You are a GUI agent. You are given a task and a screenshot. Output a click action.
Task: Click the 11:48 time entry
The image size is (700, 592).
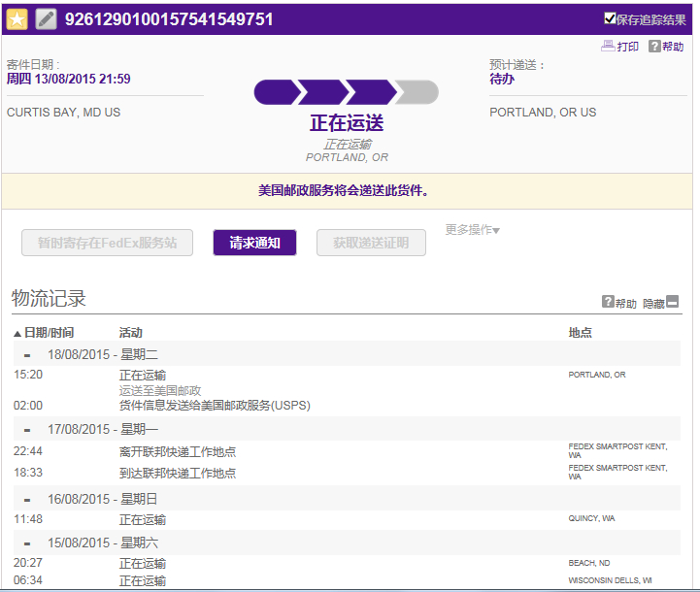point(28,519)
